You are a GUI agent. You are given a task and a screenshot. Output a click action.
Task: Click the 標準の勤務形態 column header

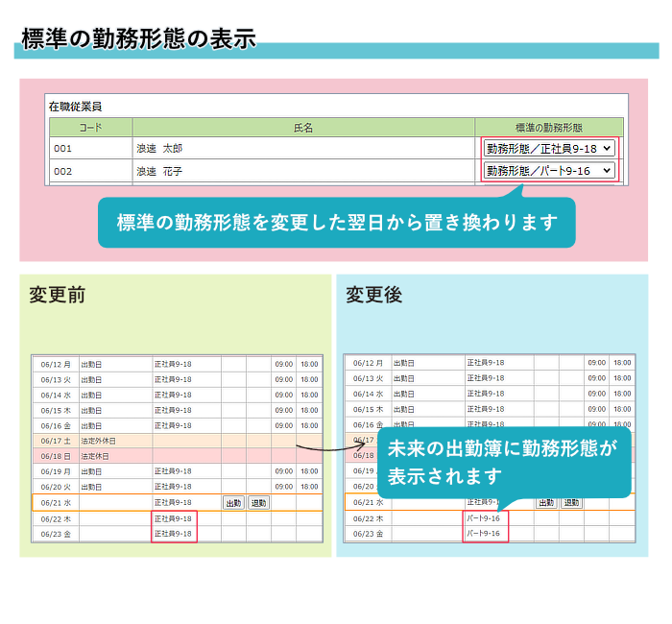point(548,127)
